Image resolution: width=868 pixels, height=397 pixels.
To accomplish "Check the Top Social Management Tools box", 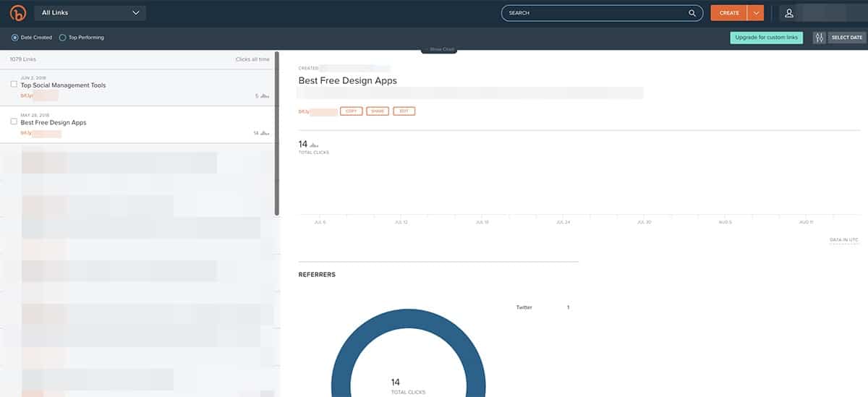I will tap(14, 84).
